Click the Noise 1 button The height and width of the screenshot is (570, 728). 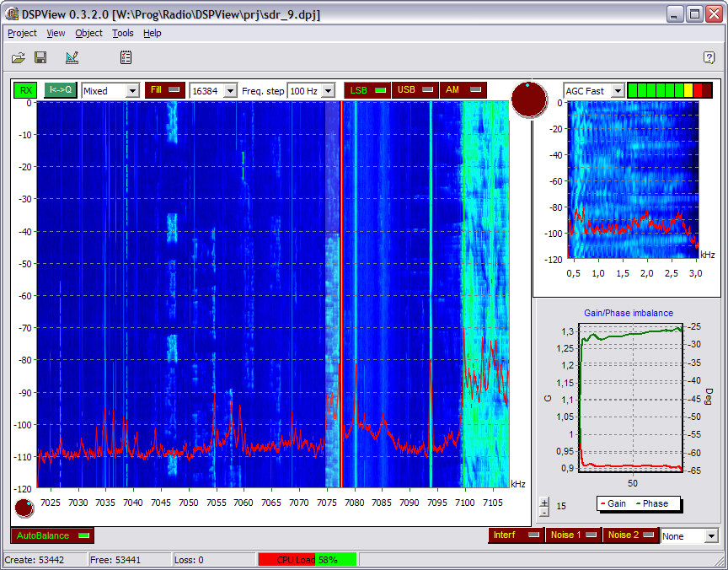pyautogui.click(x=572, y=535)
